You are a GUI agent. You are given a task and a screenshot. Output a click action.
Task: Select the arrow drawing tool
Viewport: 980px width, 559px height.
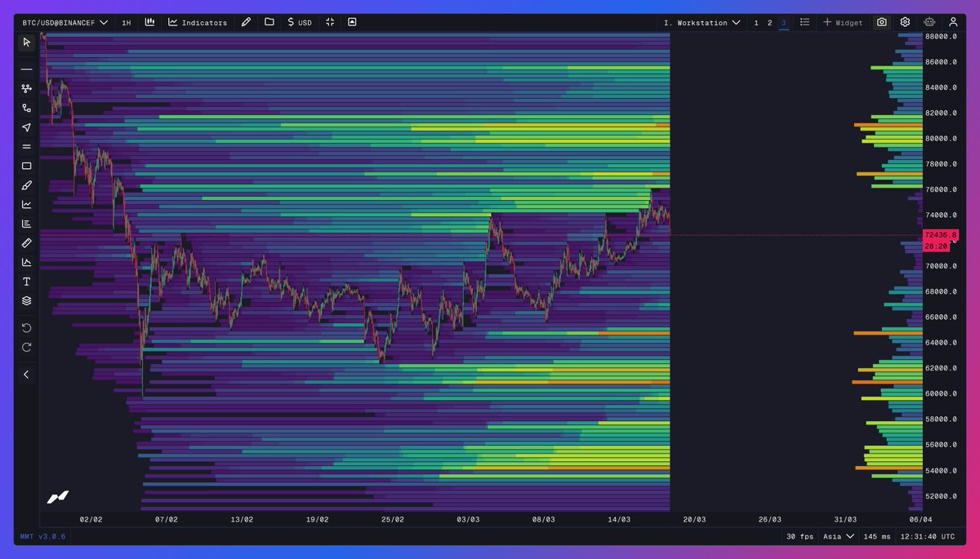pos(26,127)
